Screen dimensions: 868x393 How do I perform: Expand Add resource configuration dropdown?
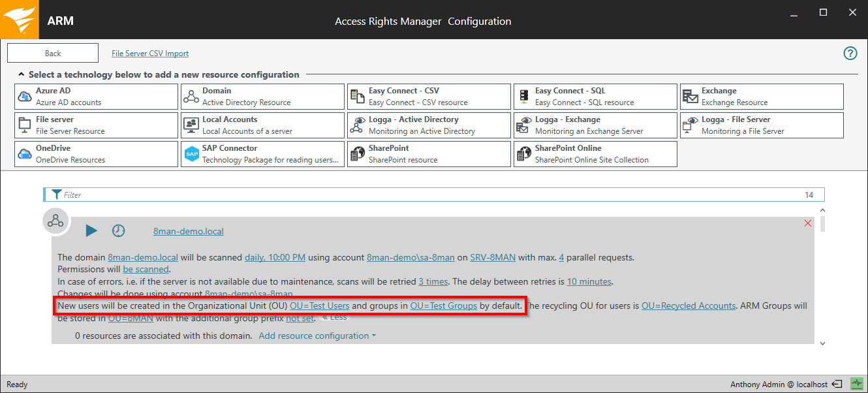[317, 336]
